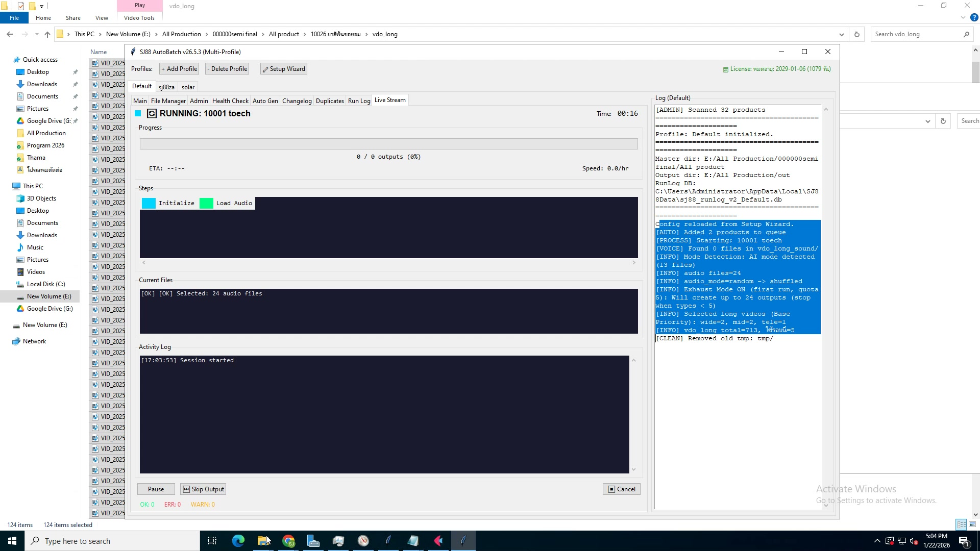Open Chrome from the taskbar
980x551 pixels.
click(x=288, y=541)
